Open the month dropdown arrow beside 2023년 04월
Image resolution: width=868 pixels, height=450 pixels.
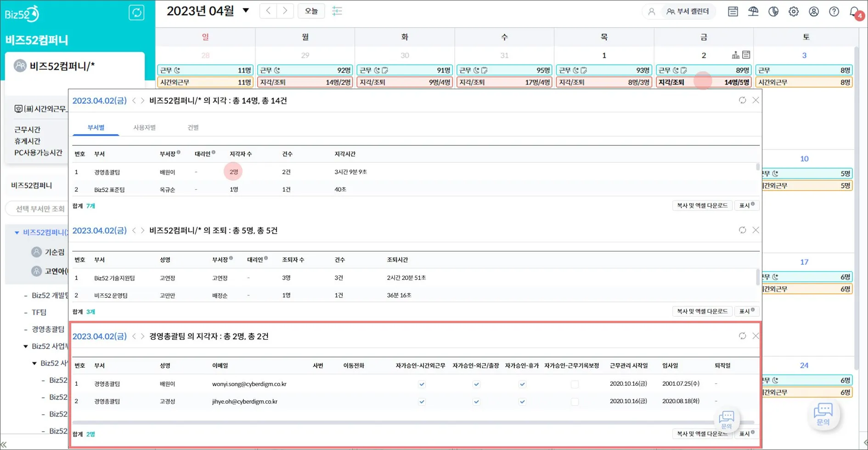(x=246, y=11)
